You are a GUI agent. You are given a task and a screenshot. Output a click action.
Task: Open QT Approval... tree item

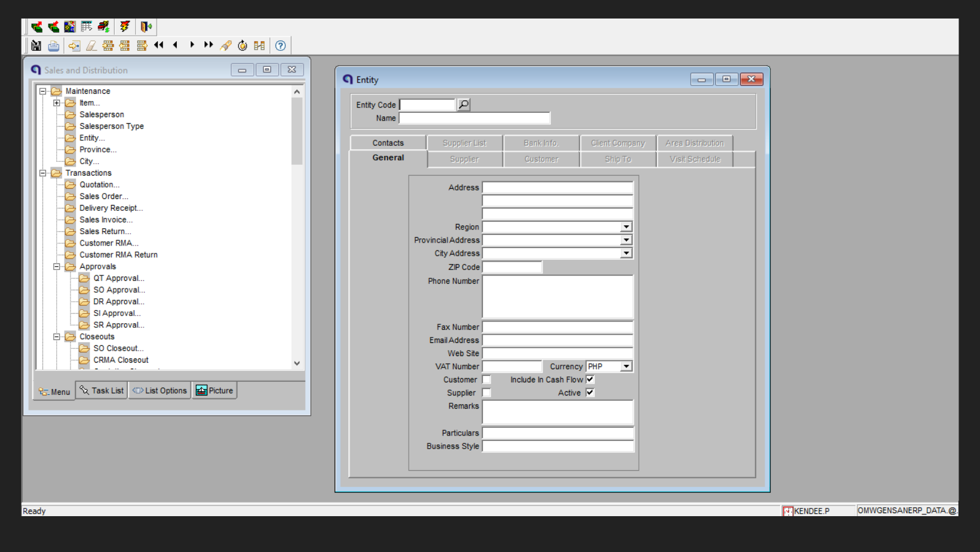coord(119,278)
